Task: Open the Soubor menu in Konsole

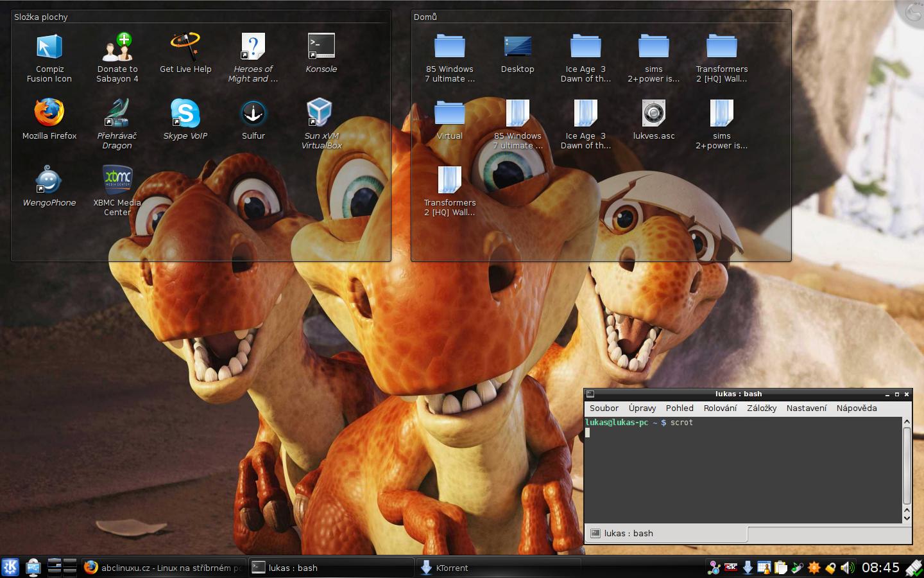Action: (604, 408)
